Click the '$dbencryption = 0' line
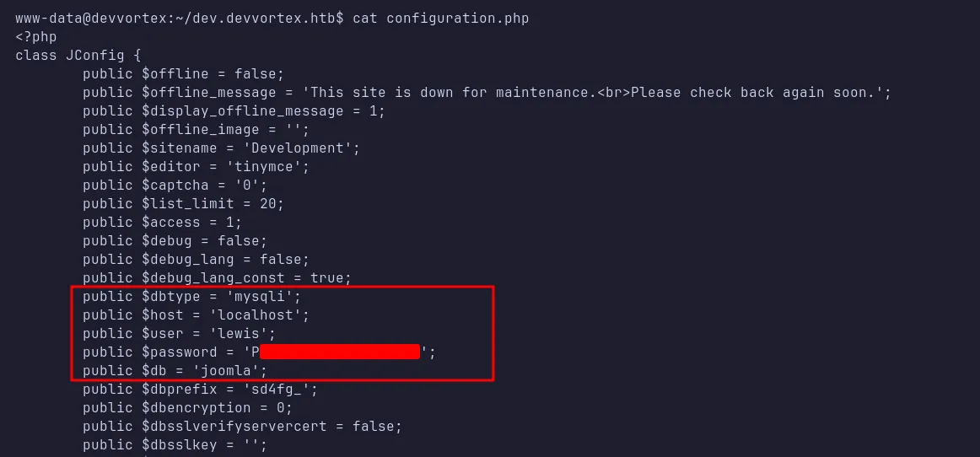 187,407
